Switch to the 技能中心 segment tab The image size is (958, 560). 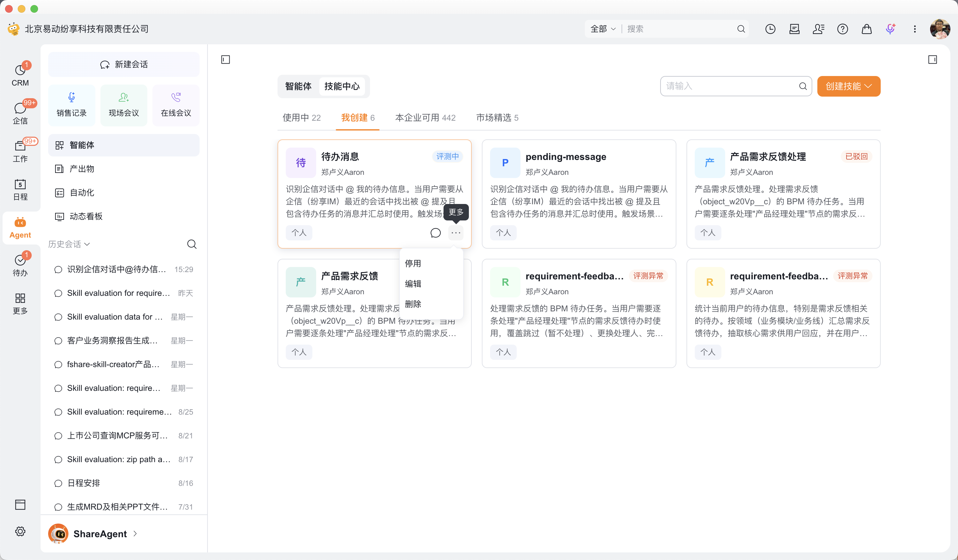click(x=342, y=86)
